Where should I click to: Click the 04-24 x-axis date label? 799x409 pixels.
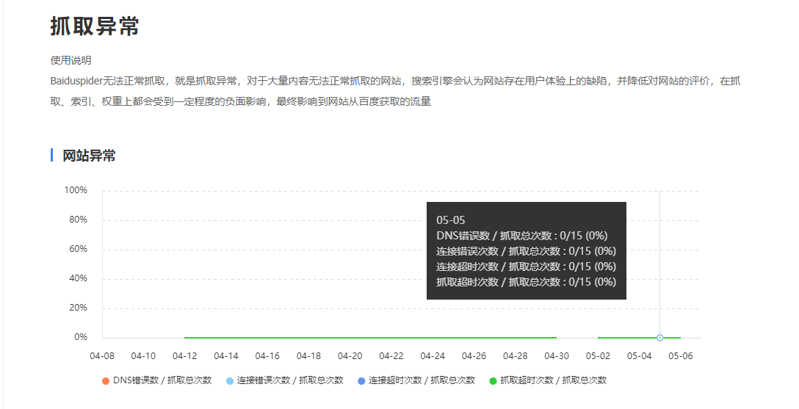pos(433,356)
